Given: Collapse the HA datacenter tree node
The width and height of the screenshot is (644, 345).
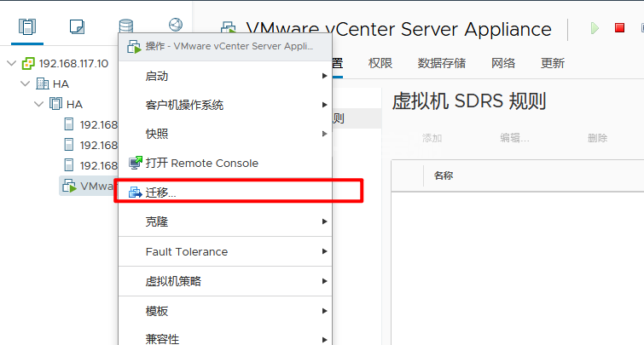Looking at the screenshot, I should click(x=25, y=83).
